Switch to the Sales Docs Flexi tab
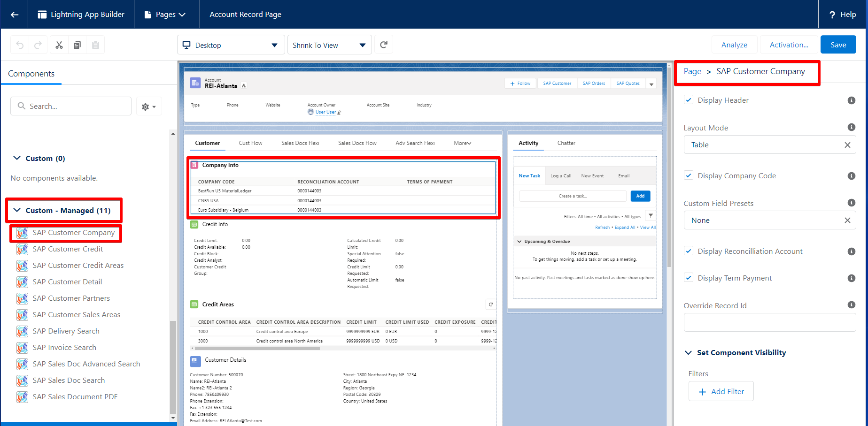868x426 pixels. pyautogui.click(x=300, y=143)
